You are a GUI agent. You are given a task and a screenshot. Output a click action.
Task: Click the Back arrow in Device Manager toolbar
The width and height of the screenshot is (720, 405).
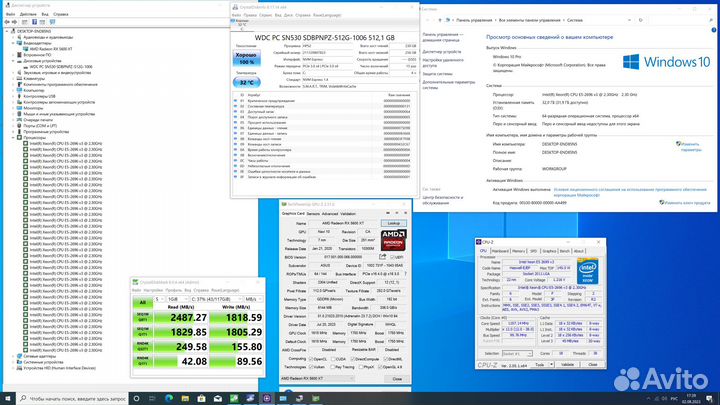click(x=7, y=22)
